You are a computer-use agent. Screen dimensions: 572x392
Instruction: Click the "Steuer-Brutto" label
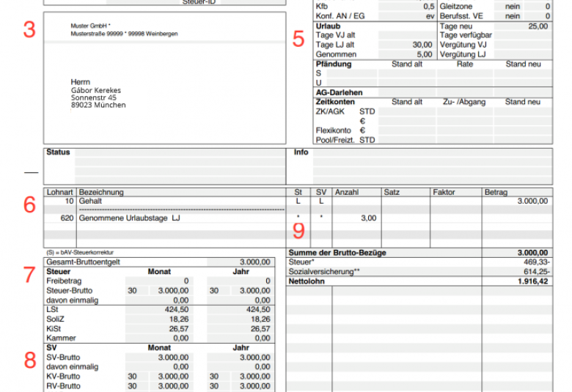click(70, 291)
